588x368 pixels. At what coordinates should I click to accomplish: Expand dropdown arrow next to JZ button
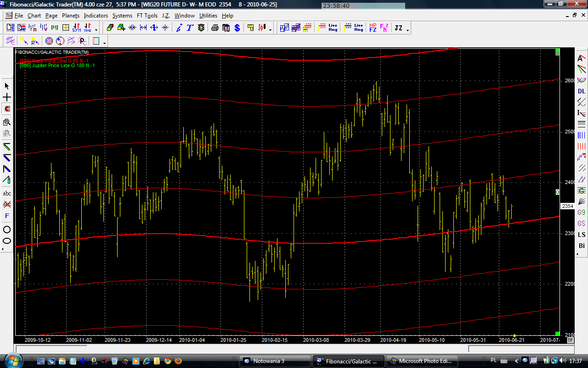coord(407,29)
